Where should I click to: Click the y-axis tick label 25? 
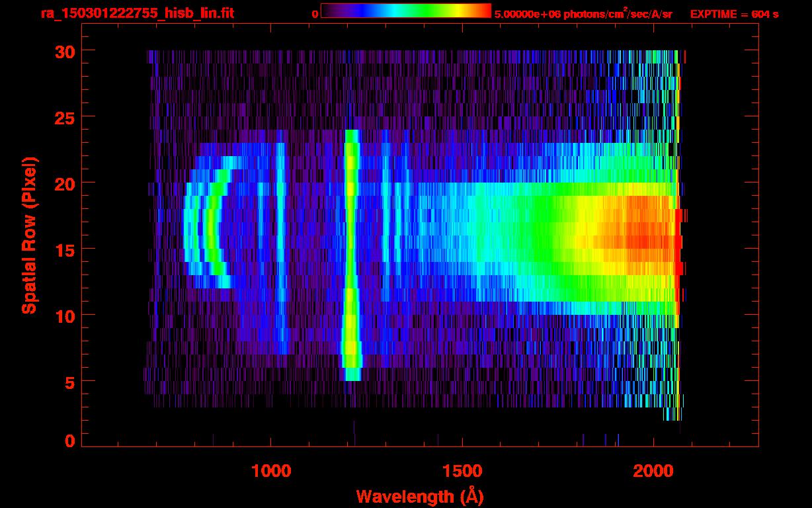click(x=65, y=117)
